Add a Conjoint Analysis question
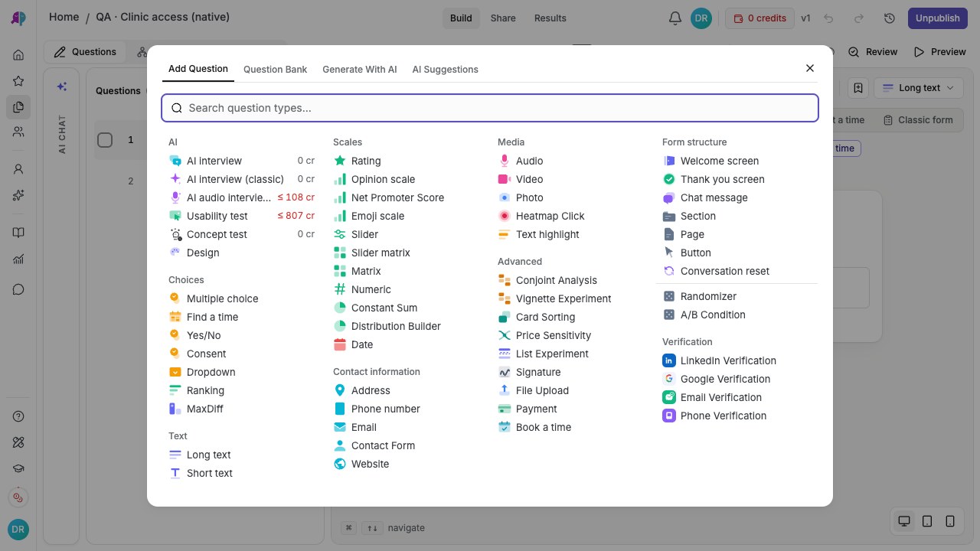980x551 pixels. [x=570, y=280]
